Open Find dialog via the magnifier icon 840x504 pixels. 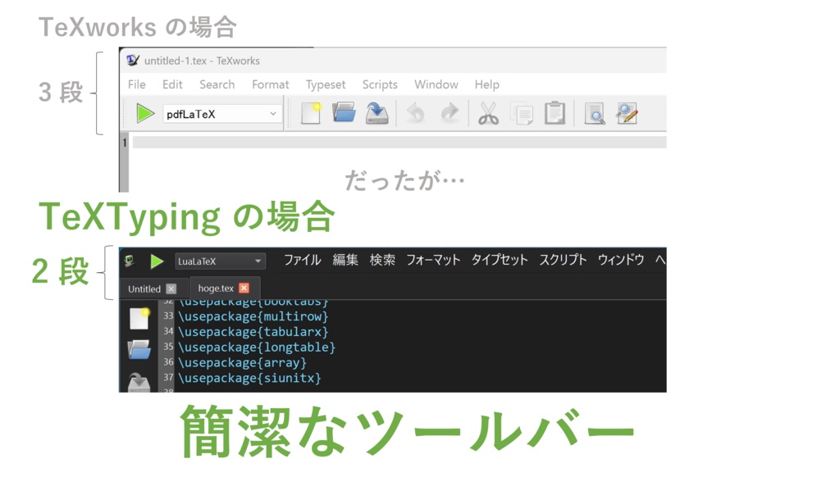pos(594,113)
